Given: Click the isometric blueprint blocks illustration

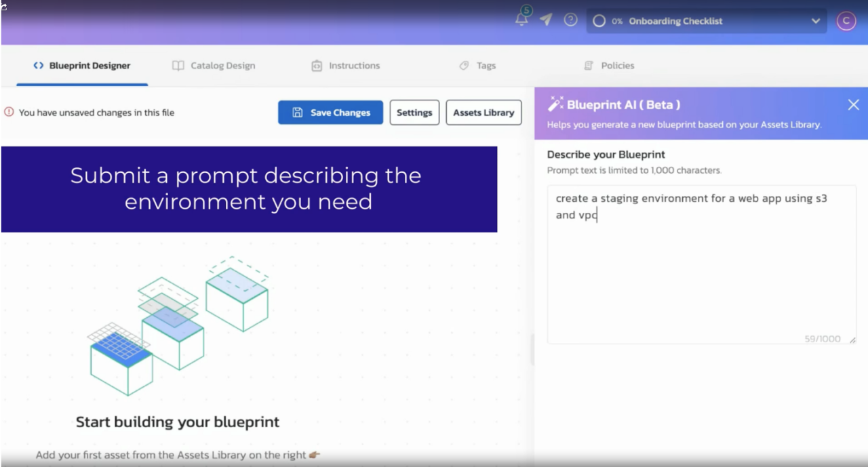Looking at the screenshot, I should (180, 325).
